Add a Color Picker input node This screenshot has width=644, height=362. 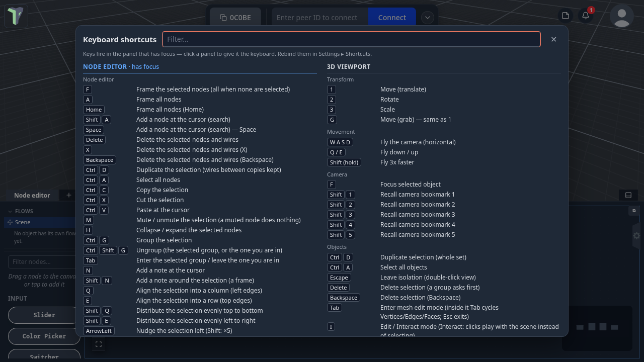pos(44,336)
